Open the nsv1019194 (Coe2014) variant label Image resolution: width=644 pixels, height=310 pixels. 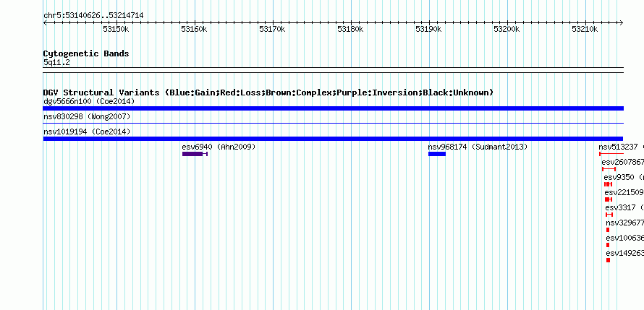point(87,132)
